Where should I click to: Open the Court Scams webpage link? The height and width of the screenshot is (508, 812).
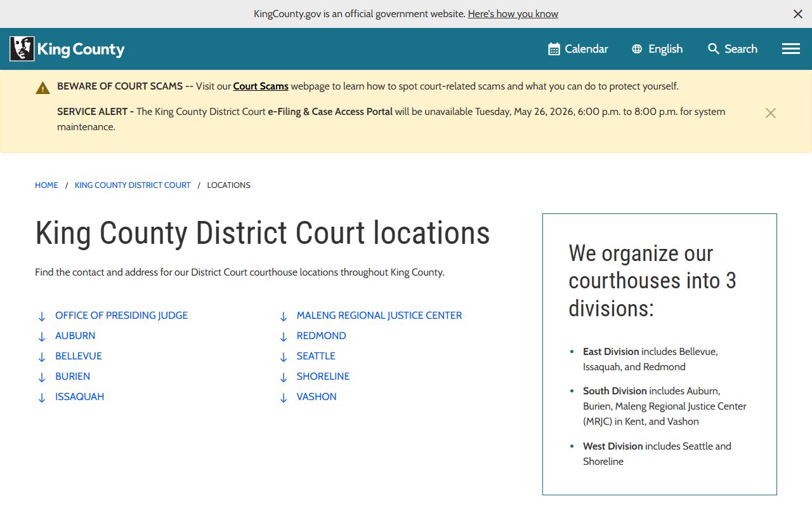pos(261,86)
